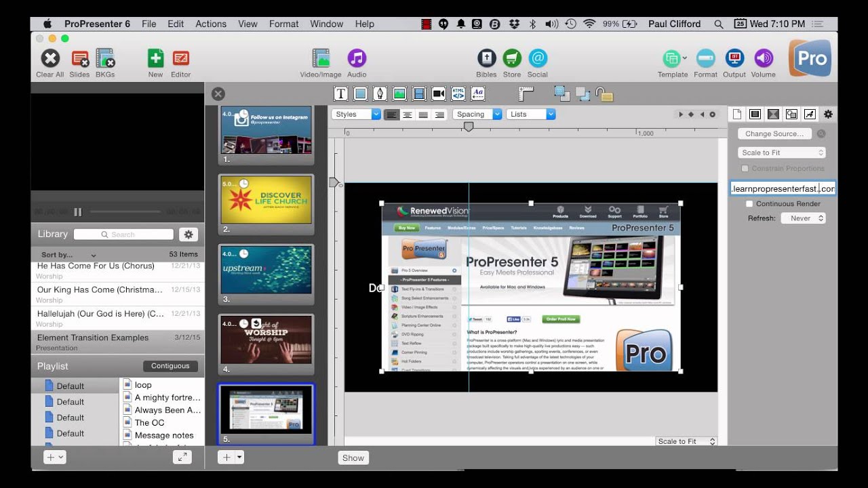Expand playlist panel with arrows button
Screen dimensions: 868x488
point(182,457)
